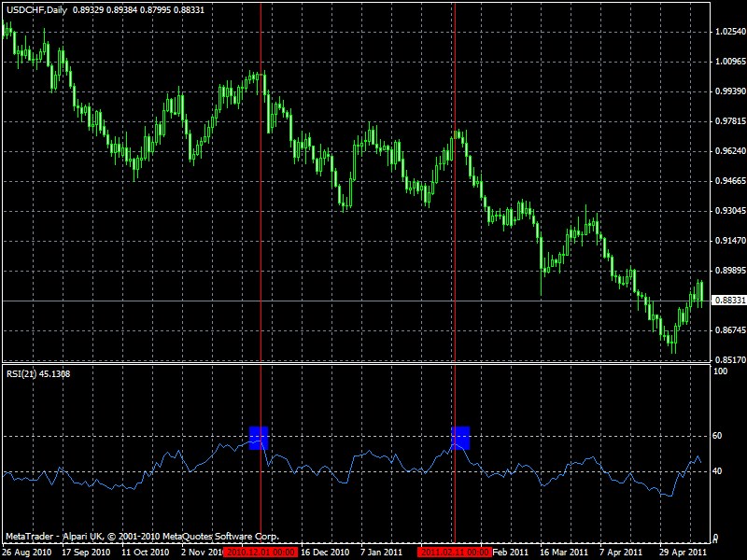Click the MetaTrader Alpari UK copyright text
The width and height of the screenshot is (747, 560).
click(x=142, y=537)
